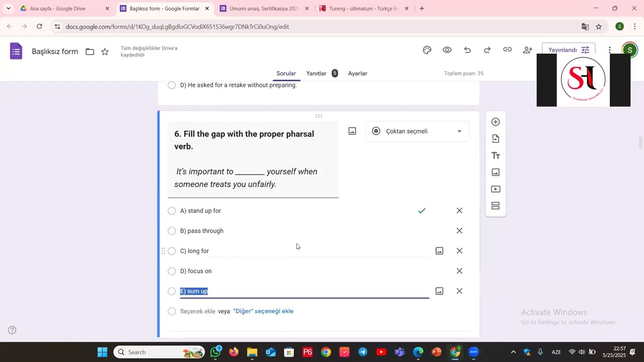Open the Google account avatar
This screenshot has height=362, width=644.
[629, 50]
